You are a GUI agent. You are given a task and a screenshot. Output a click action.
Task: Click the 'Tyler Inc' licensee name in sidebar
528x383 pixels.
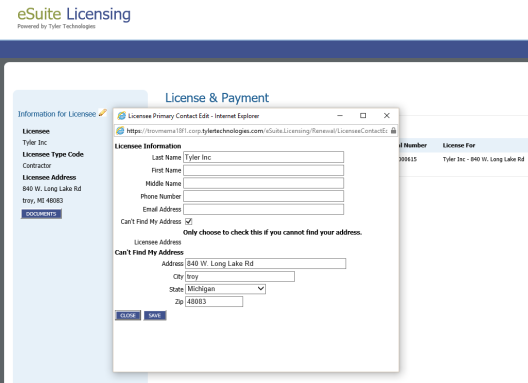pyautogui.click(x=35, y=142)
